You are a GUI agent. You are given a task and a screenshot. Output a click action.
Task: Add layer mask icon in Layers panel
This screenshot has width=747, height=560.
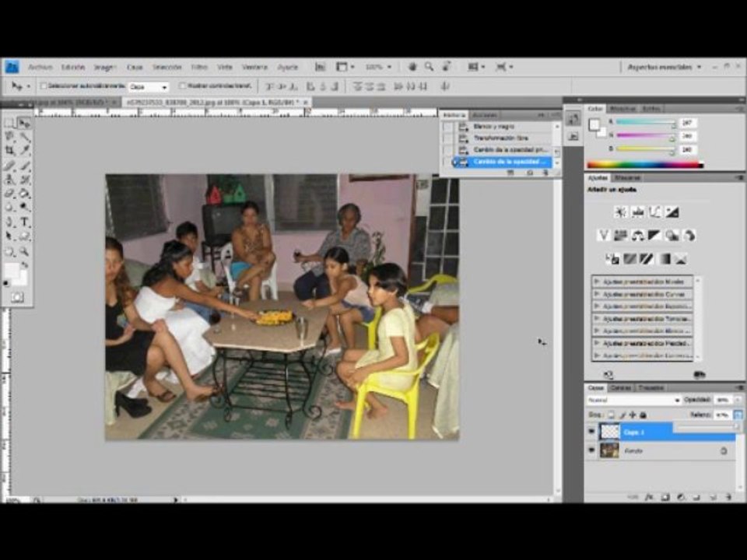[x=665, y=497]
